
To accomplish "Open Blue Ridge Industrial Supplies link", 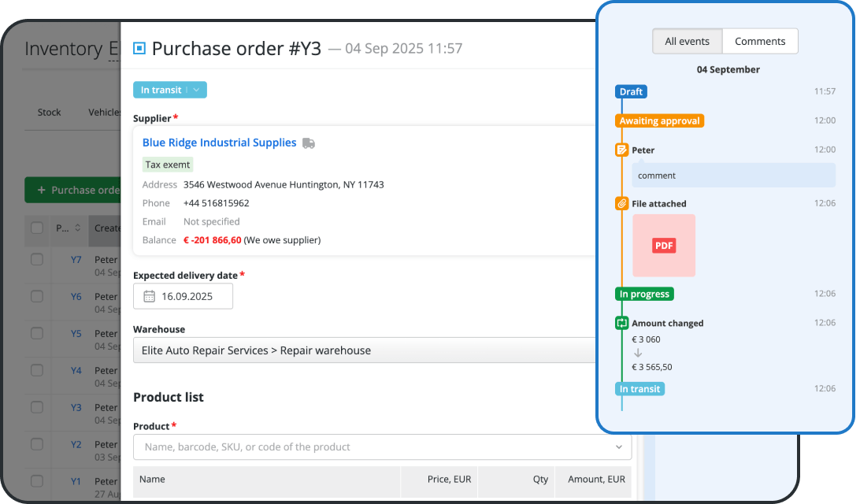I will 219,143.
